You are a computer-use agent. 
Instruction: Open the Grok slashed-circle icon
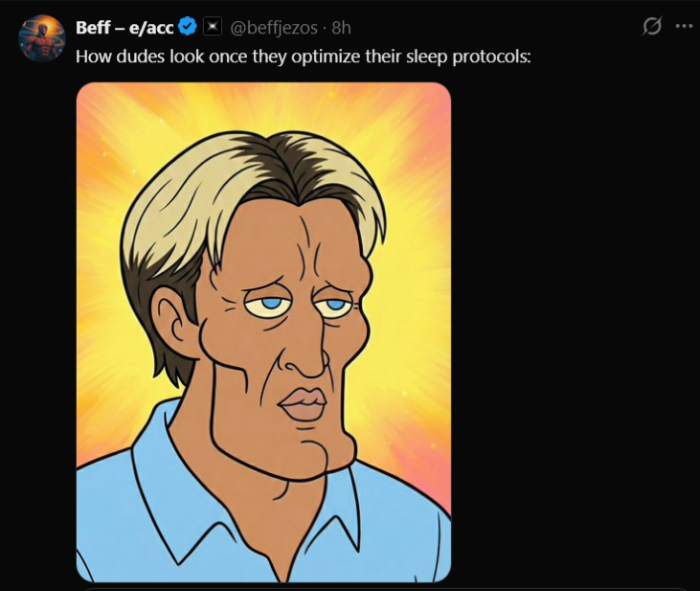point(651,27)
